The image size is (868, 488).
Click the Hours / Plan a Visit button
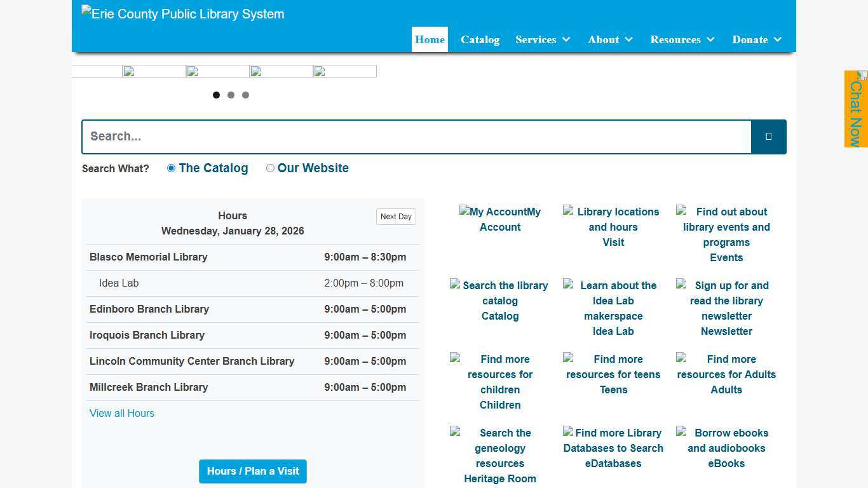pyautogui.click(x=252, y=471)
